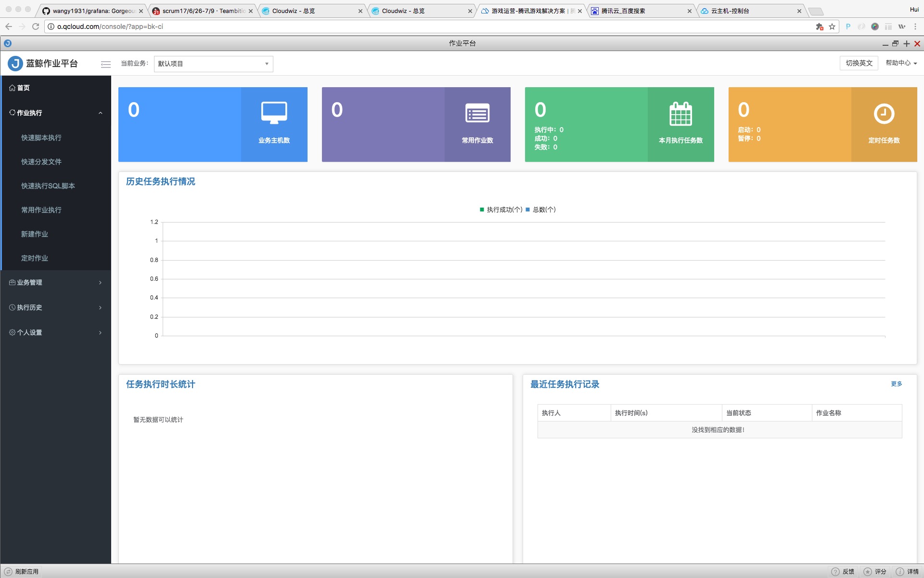Open the 帮助中心 dropdown menu
This screenshot has height=578, width=924.
901,63
